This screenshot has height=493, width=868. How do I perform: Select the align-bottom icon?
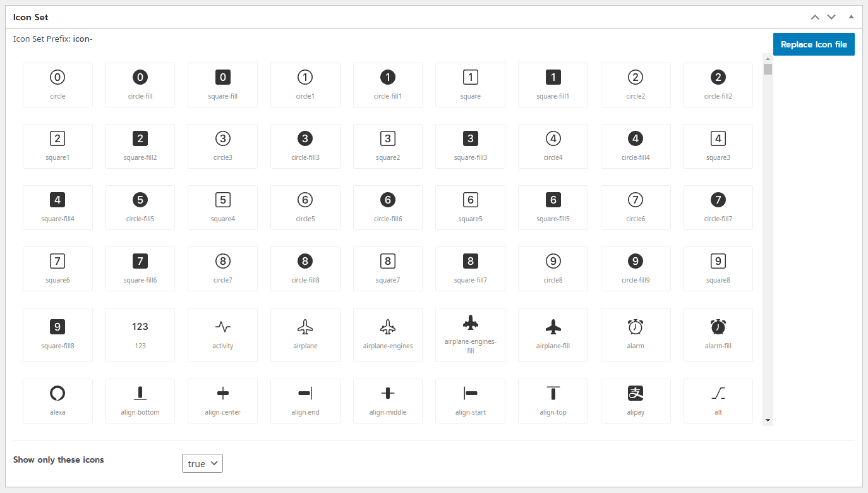(x=140, y=400)
